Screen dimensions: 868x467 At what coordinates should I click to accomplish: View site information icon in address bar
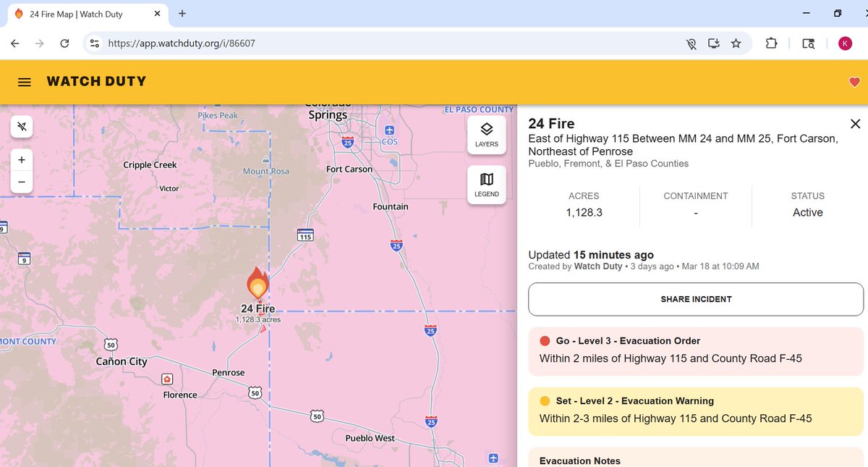click(x=95, y=43)
